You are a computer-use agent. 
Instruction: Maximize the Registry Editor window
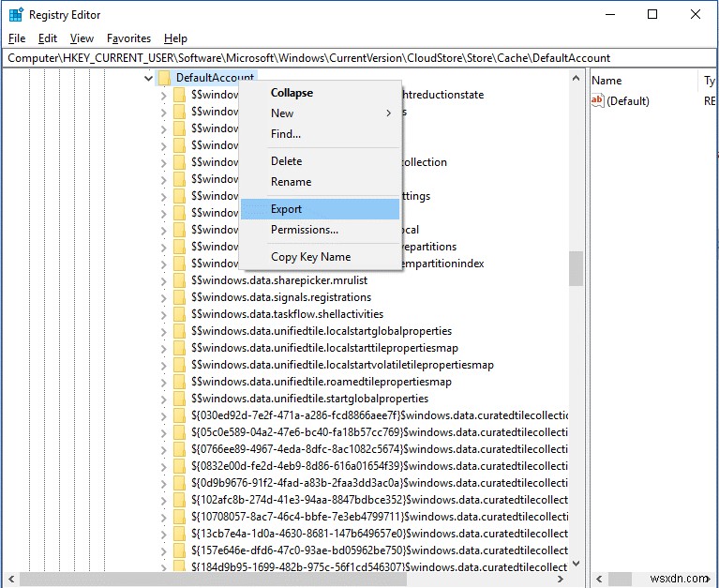652,15
